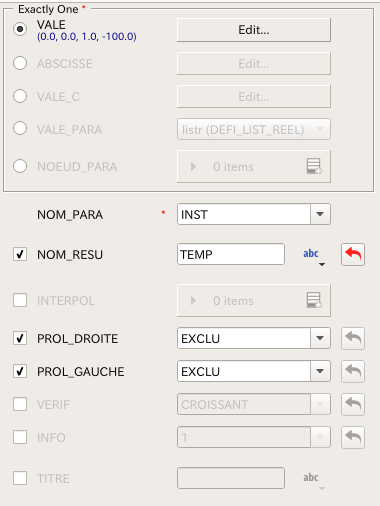Select the VALE_PARA radio button
The width and height of the screenshot is (380, 506).
click(20, 128)
